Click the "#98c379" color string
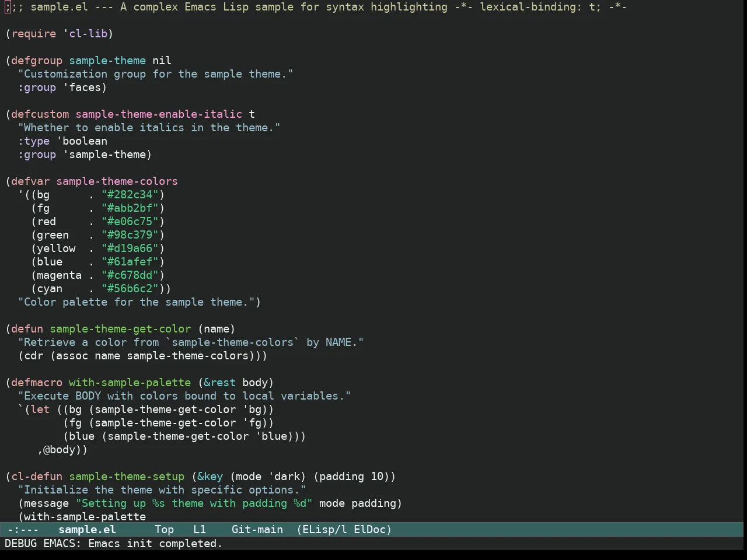The image size is (747, 560). (x=130, y=235)
